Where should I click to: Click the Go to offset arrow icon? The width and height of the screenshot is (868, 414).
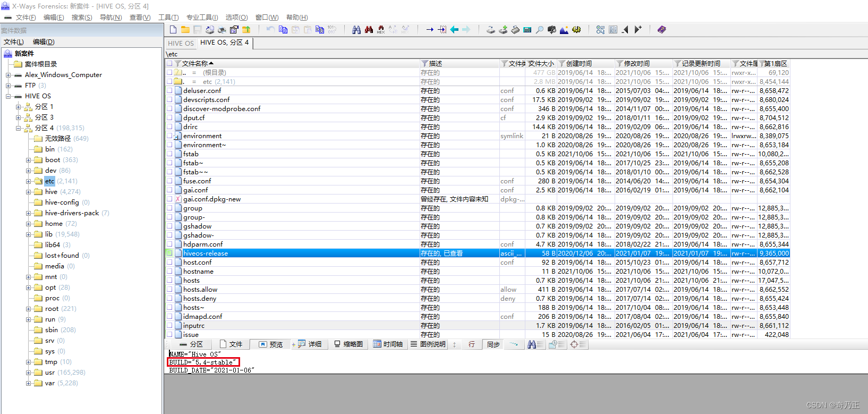point(430,30)
